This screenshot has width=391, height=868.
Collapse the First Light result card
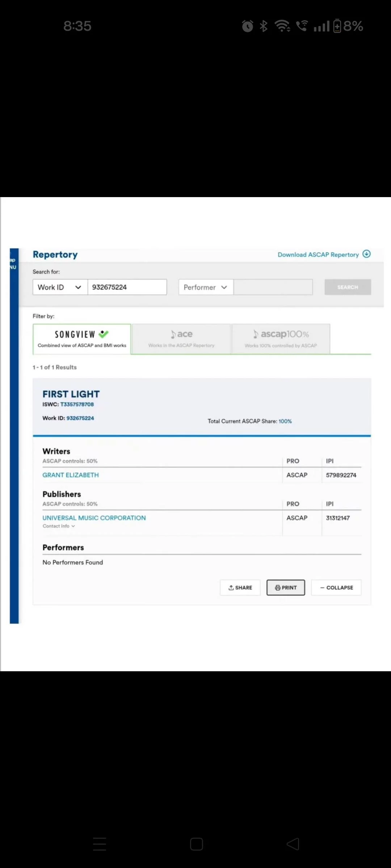pos(336,587)
